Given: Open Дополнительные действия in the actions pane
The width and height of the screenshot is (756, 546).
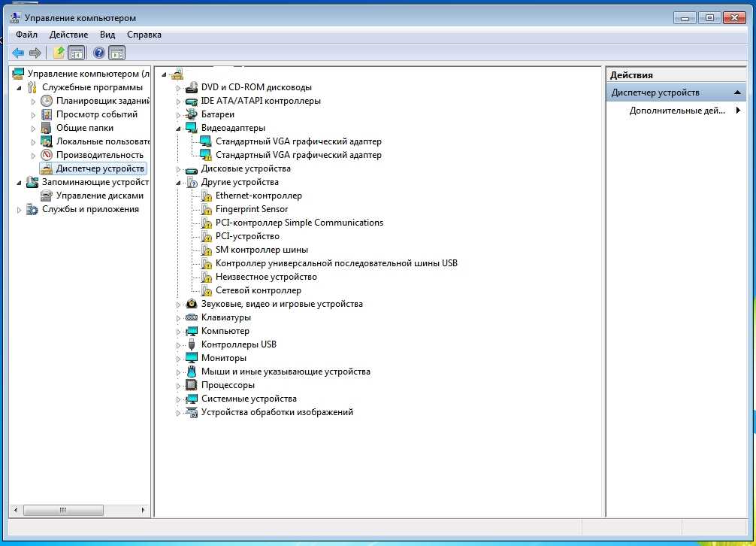Looking at the screenshot, I should tap(676, 111).
